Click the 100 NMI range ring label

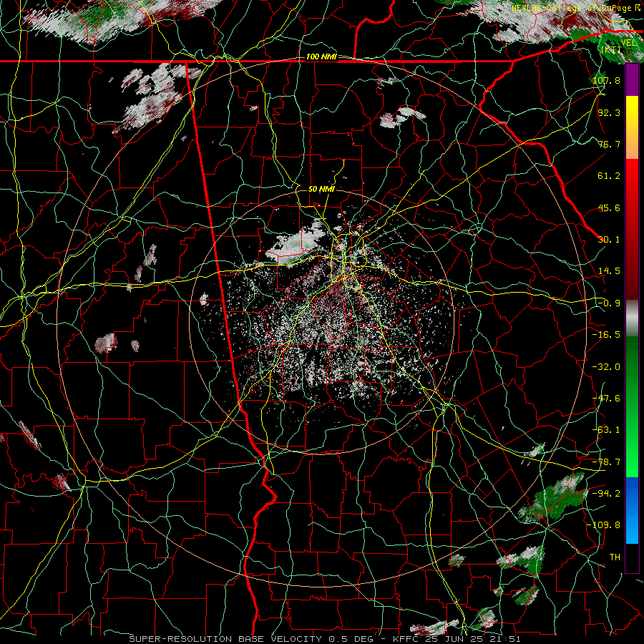click(321, 57)
